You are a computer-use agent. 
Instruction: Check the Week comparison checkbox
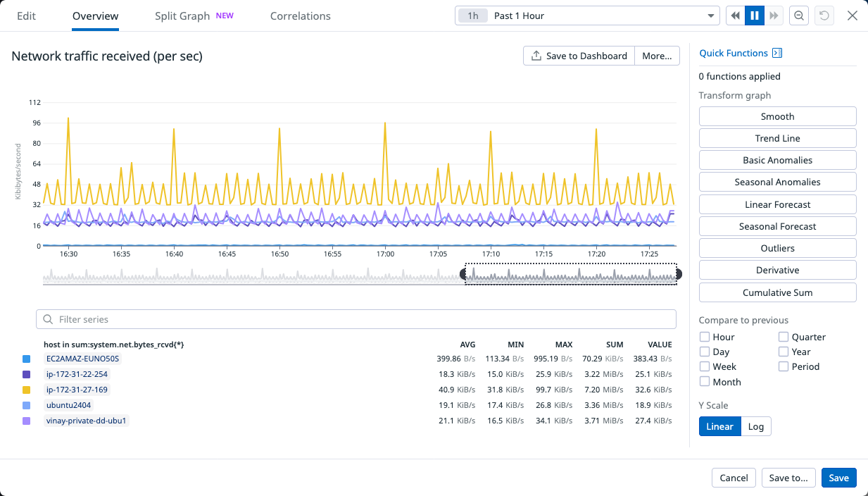(704, 366)
